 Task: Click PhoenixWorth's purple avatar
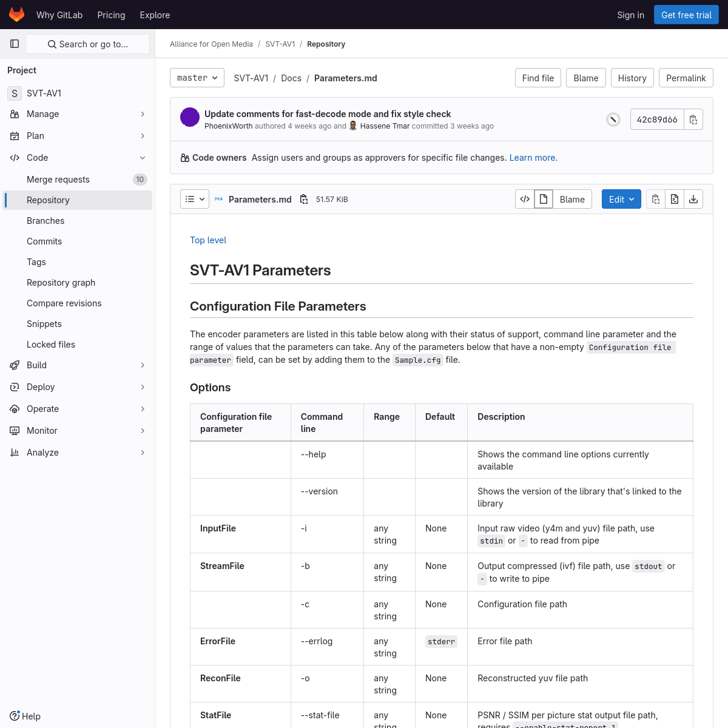(190, 117)
